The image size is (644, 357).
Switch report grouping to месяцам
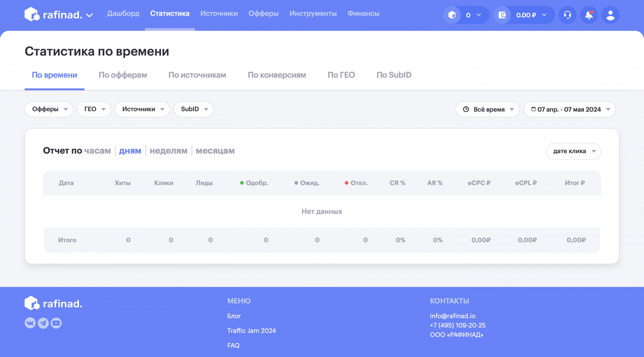tap(215, 151)
